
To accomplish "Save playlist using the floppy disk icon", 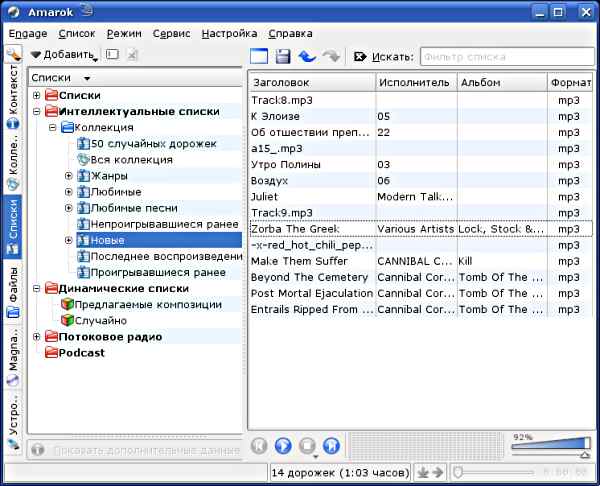I will 283,56.
